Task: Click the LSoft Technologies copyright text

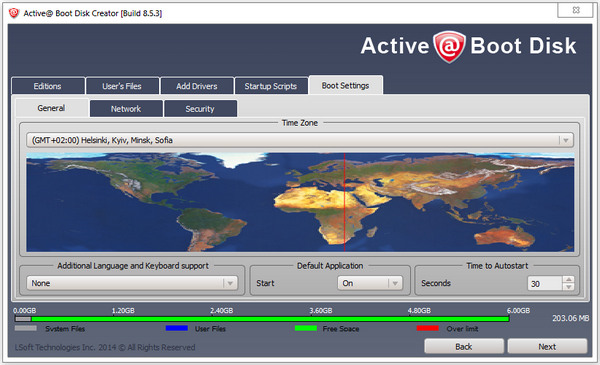Action: click(x=105, y=347)
